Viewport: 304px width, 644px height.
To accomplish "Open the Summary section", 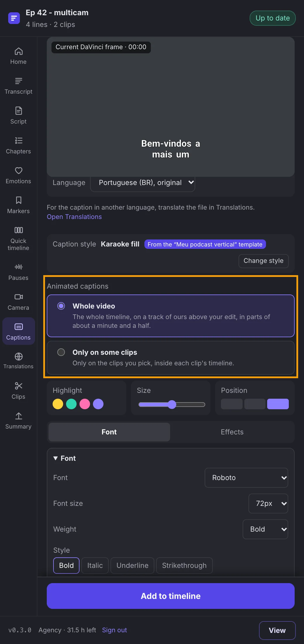I will click(18, 421).
